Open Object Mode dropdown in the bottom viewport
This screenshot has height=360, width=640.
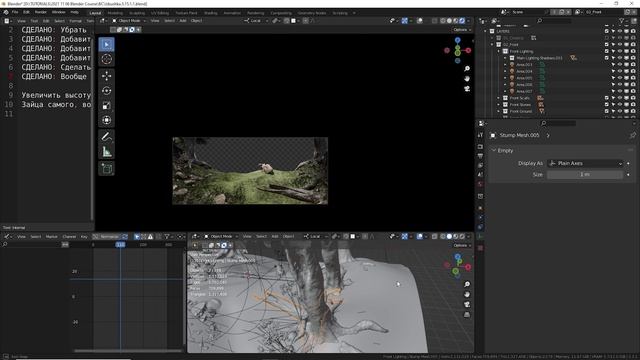coord(221,236)
